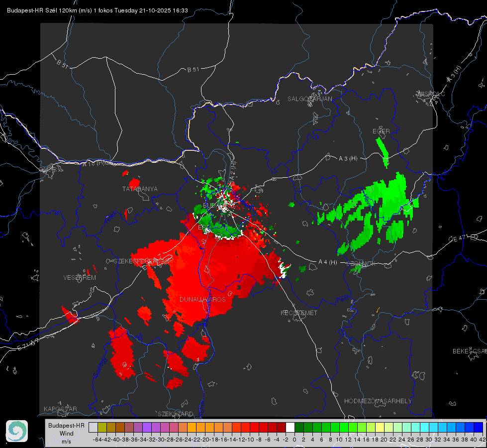Viewport: 487px width, 448px height.
Task: Pick the olive swatch between -64 and -42
Action: pos(102,427)
